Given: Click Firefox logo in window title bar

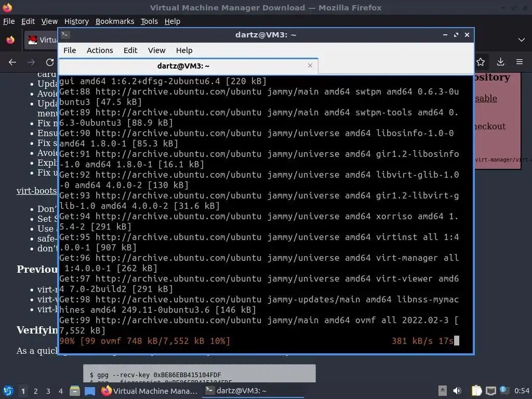Looking at the screenshot, I should pyautogui.click(x=7, y=7).
